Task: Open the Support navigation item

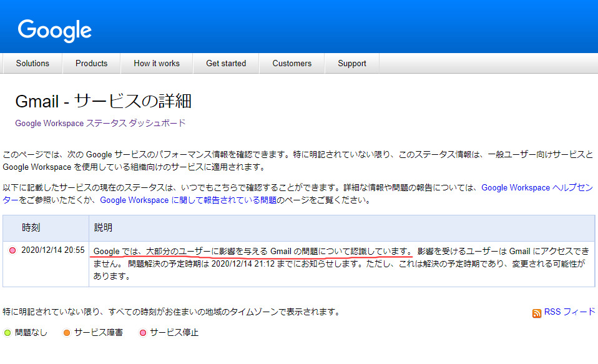Action: coord(352,63)
